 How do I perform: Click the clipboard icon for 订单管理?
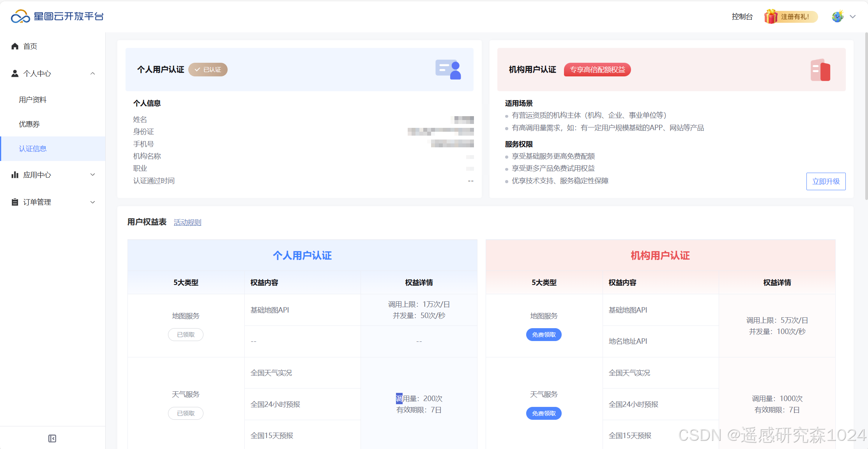[x=15, y=202]
